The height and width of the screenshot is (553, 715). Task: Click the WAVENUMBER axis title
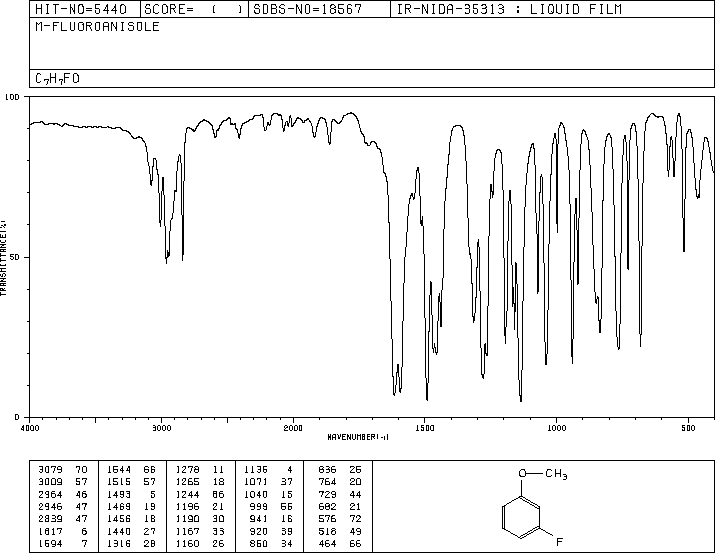(x=358, y=437)
